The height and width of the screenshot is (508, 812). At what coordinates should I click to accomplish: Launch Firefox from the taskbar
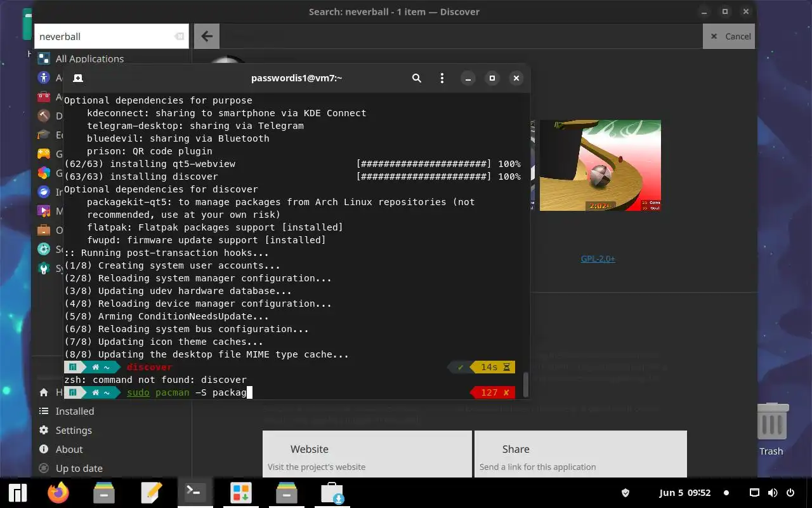pos(58,493)
